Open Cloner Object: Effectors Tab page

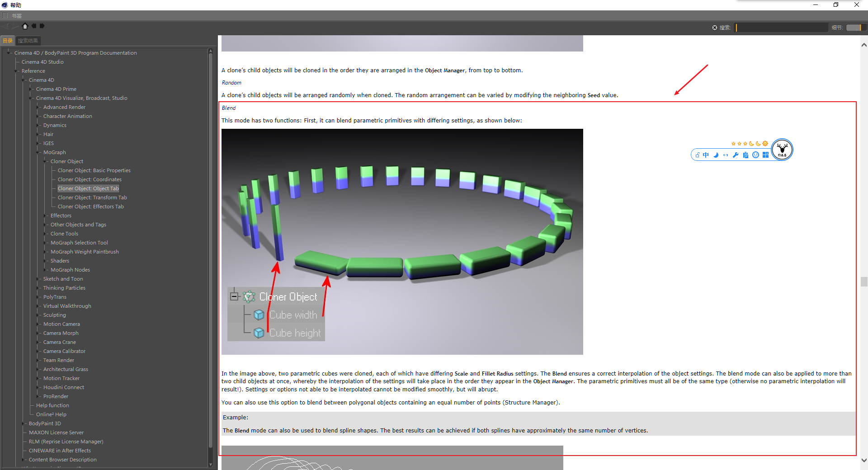coord(90,207)
